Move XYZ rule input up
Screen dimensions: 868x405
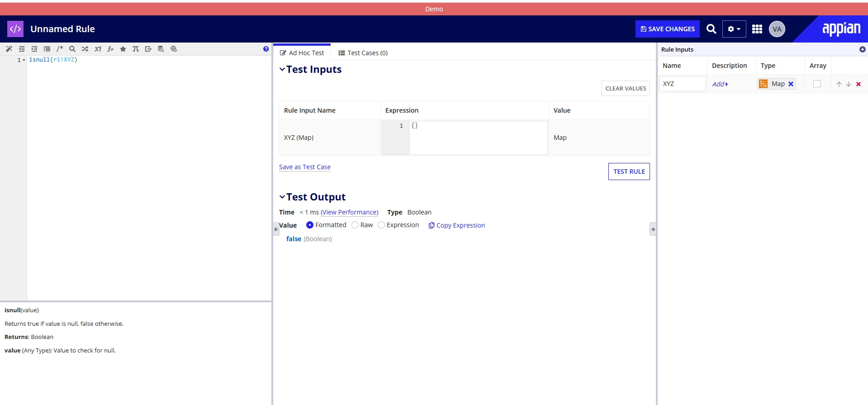click(x=839, y=84)
